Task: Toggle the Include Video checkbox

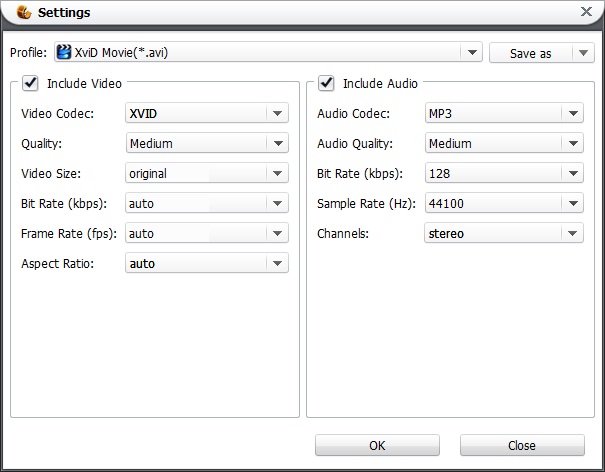Action: 30,83
